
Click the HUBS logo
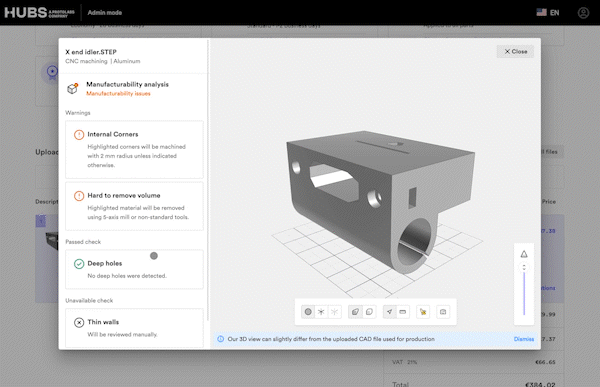(x=39, y=13)
